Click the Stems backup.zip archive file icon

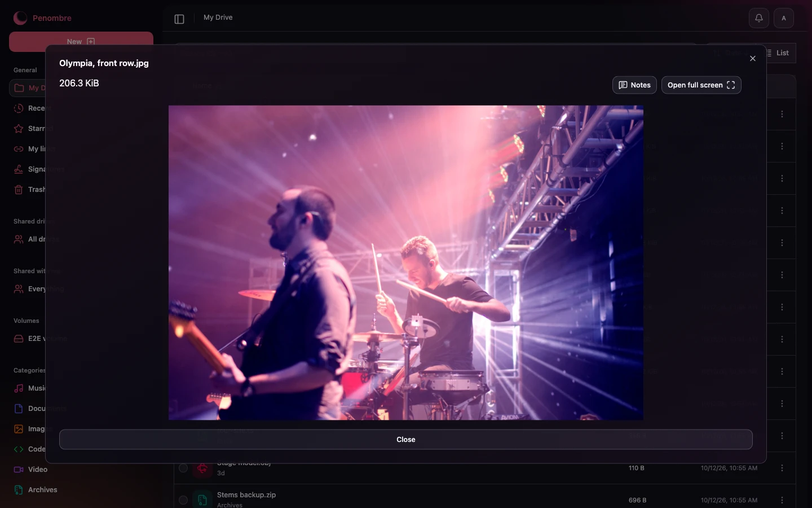pyautogui.click(x=202, y=500)
